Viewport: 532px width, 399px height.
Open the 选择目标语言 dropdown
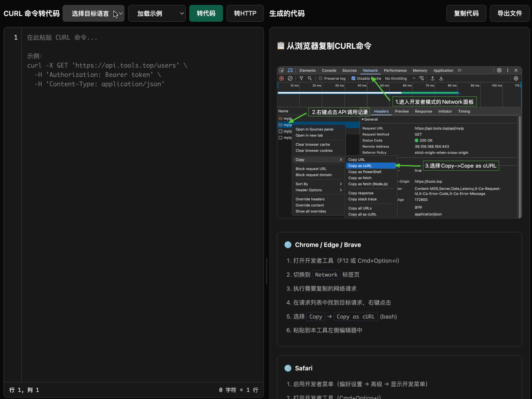94,13
